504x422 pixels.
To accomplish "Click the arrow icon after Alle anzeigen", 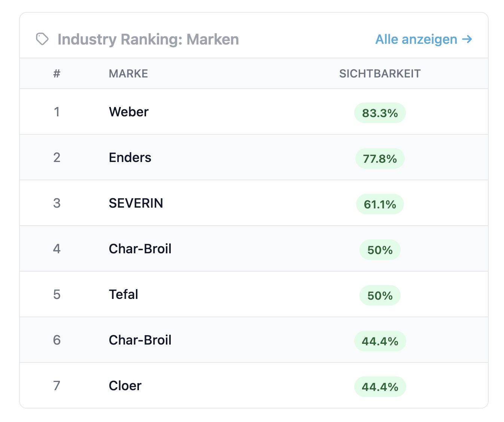I will pos(467,39).
